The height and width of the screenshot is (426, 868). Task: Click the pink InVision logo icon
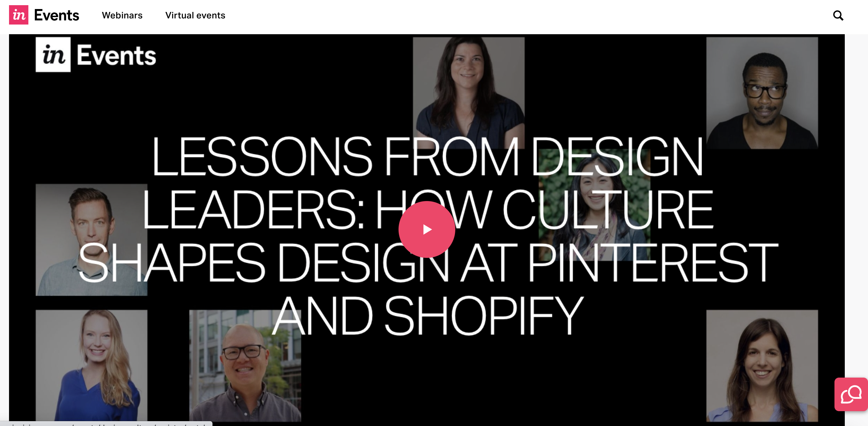[x=18, y=15]
